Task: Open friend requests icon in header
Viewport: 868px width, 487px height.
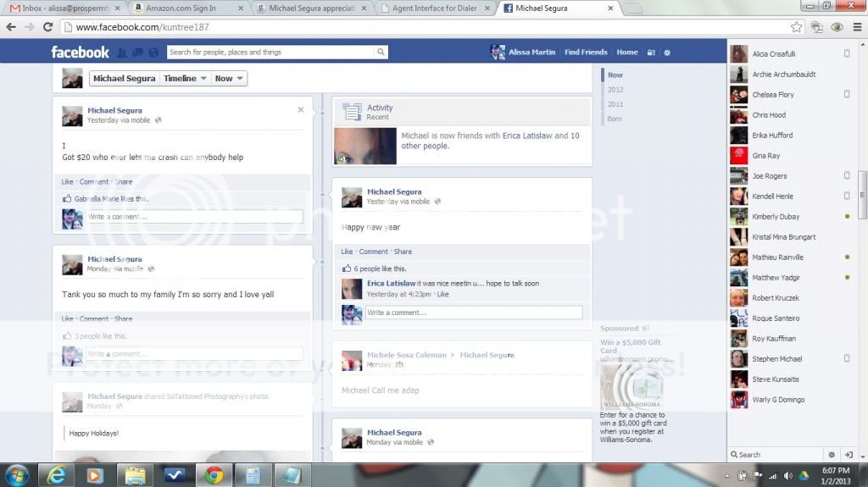Action: tap(122, 53)
